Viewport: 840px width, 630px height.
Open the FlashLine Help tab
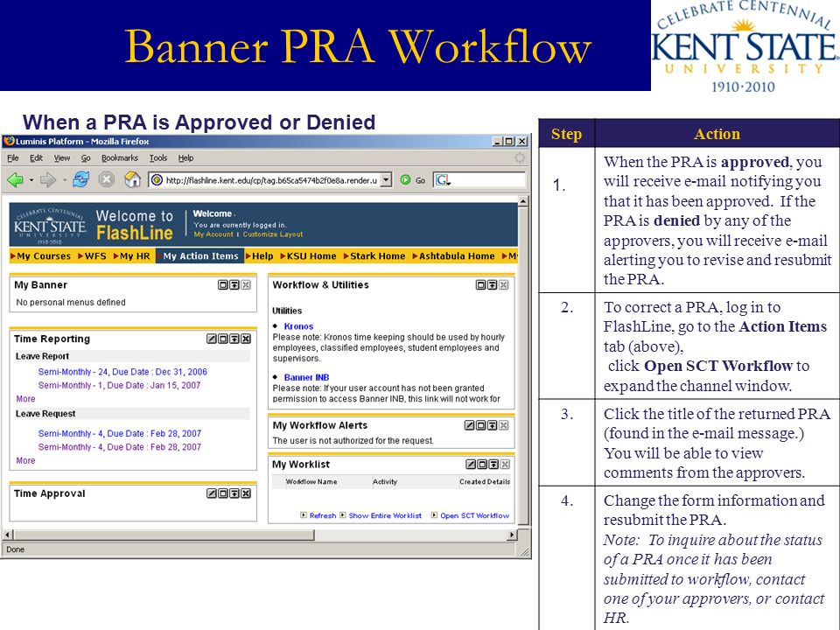259,256
